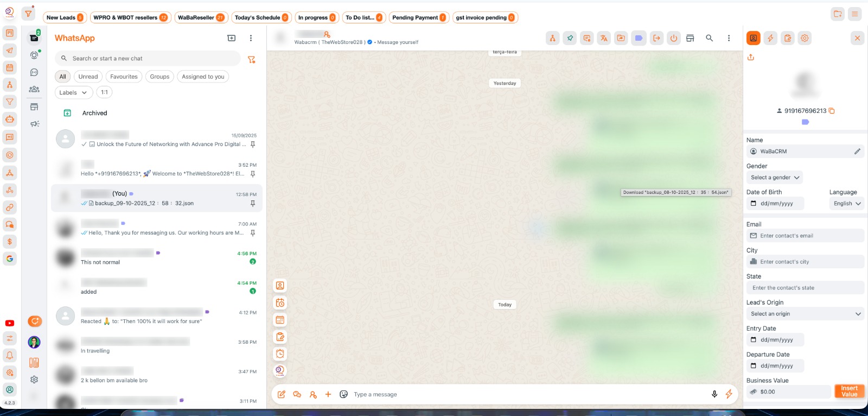The height and width of the screenshot is (416, 868).
Task: Open the microphone voice message button
Action: click(x=714, y=394)
